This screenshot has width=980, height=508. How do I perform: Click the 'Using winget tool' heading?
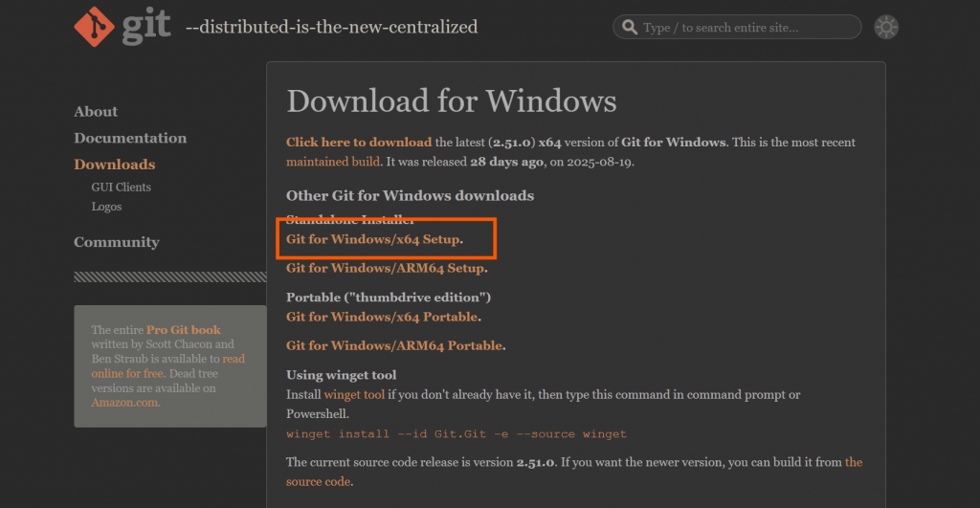pos(342,374)
